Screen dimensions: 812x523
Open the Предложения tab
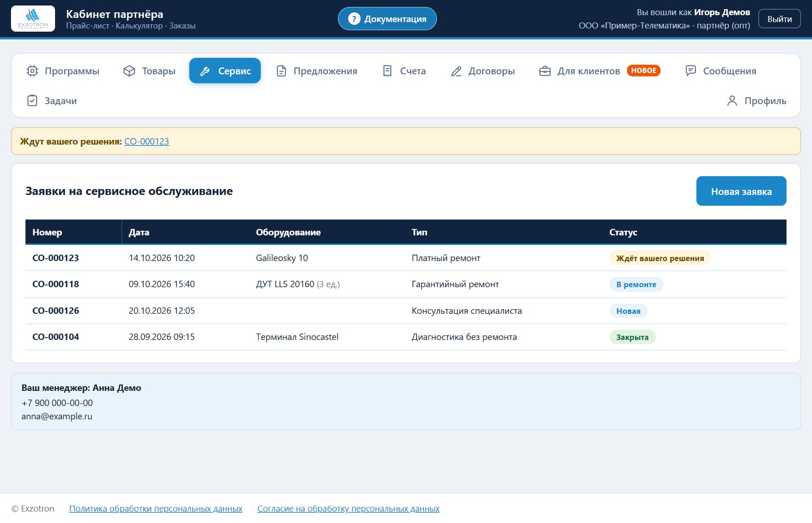pyautogui.click(x=317, y=71)
